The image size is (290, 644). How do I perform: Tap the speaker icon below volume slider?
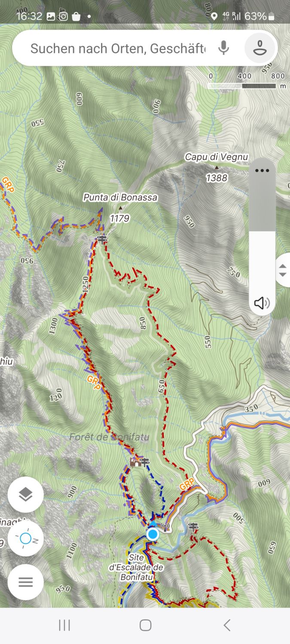tap(262, 303)
